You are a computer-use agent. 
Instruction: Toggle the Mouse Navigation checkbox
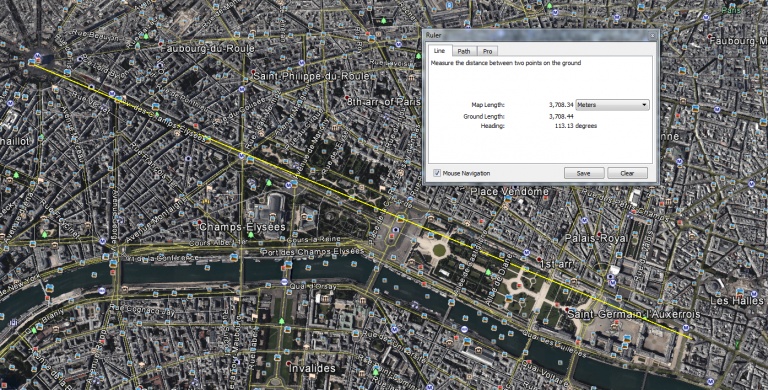tap(436, 173)
